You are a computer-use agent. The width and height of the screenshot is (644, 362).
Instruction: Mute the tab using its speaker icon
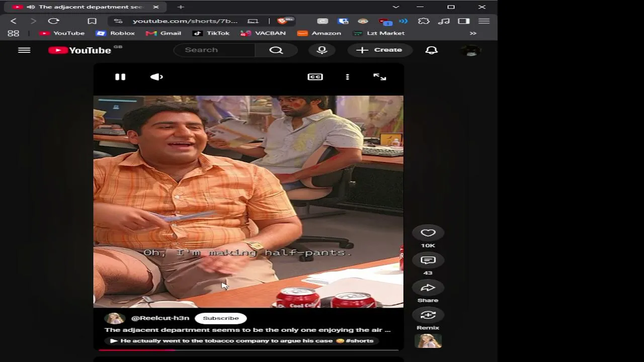(31, 7)
